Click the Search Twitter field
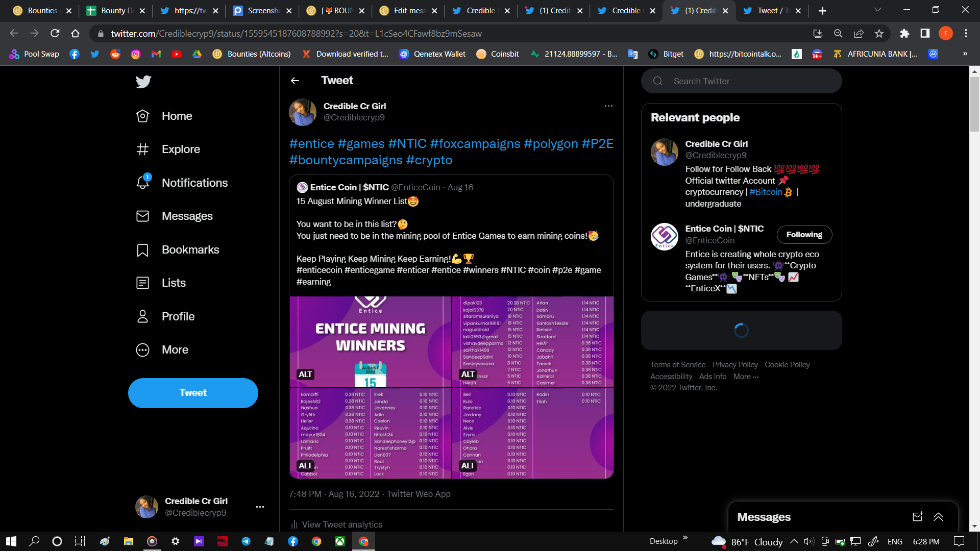 741,81
